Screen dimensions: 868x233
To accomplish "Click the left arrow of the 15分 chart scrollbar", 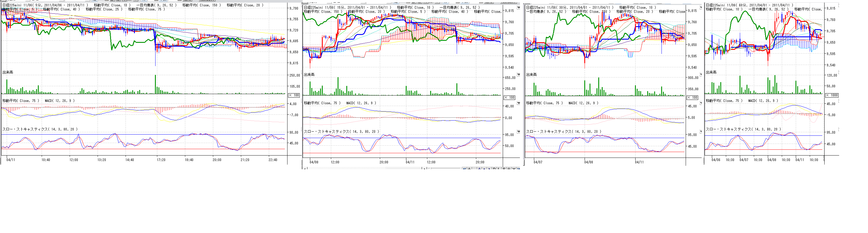I will [305, 168].
